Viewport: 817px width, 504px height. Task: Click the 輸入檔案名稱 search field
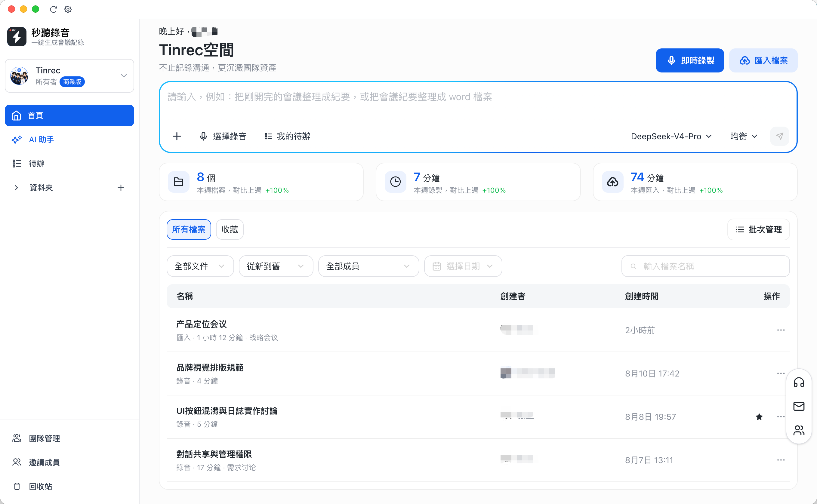pyautogui.click(x=705, y=266)
